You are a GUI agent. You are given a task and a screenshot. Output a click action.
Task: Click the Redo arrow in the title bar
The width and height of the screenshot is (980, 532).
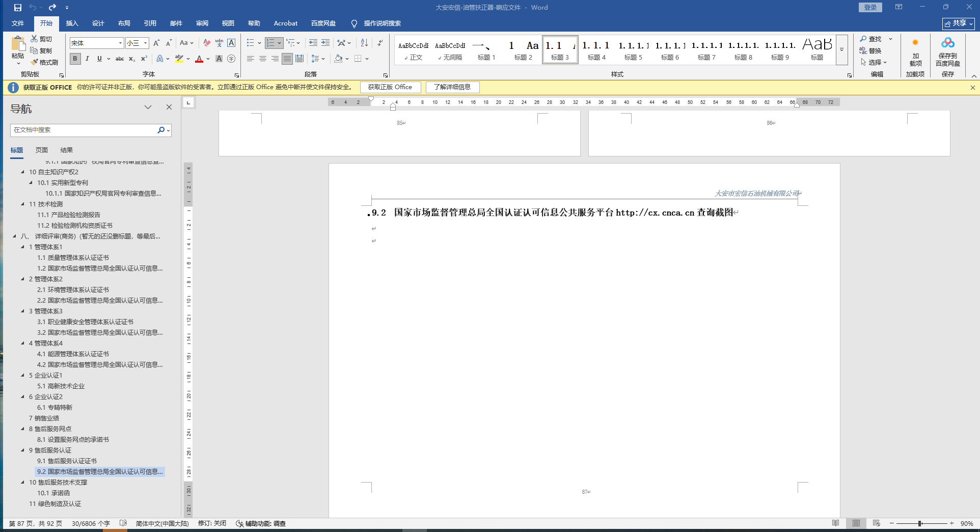click(x=52, y=8)
